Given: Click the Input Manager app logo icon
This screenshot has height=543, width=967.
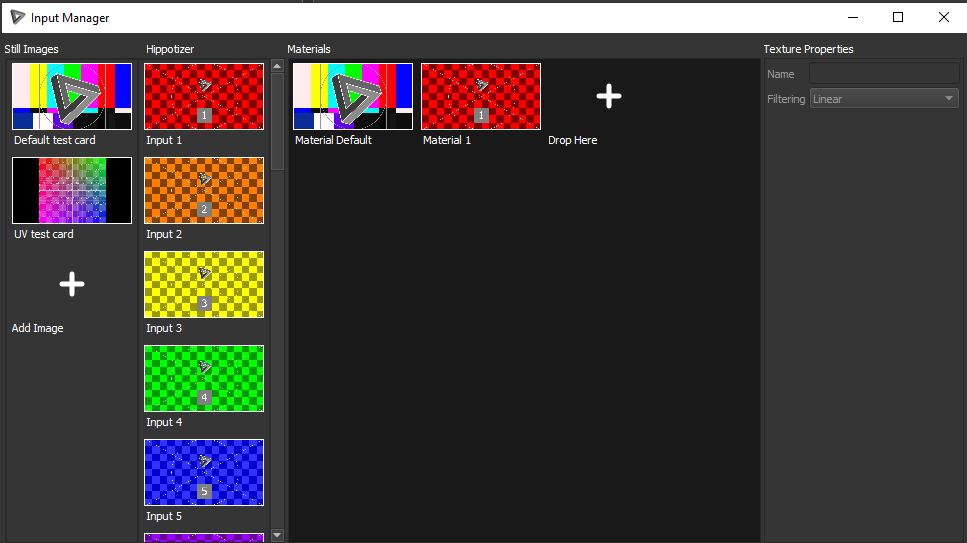Looking at the screenshot, I should click(x=18, y=17).
